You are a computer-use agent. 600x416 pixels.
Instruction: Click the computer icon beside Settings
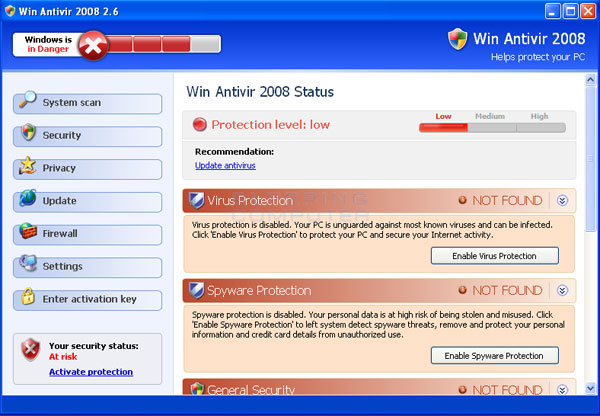click(x=28, y=263)
